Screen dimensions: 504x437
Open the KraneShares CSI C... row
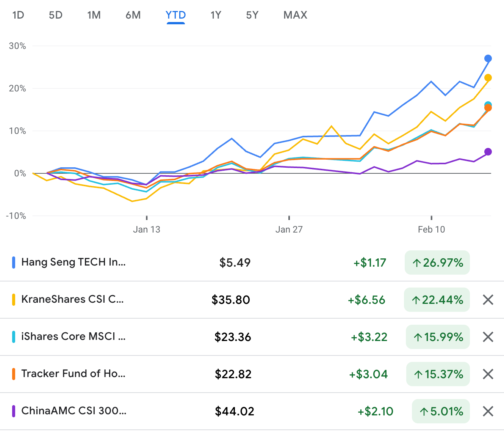(252, 300)
